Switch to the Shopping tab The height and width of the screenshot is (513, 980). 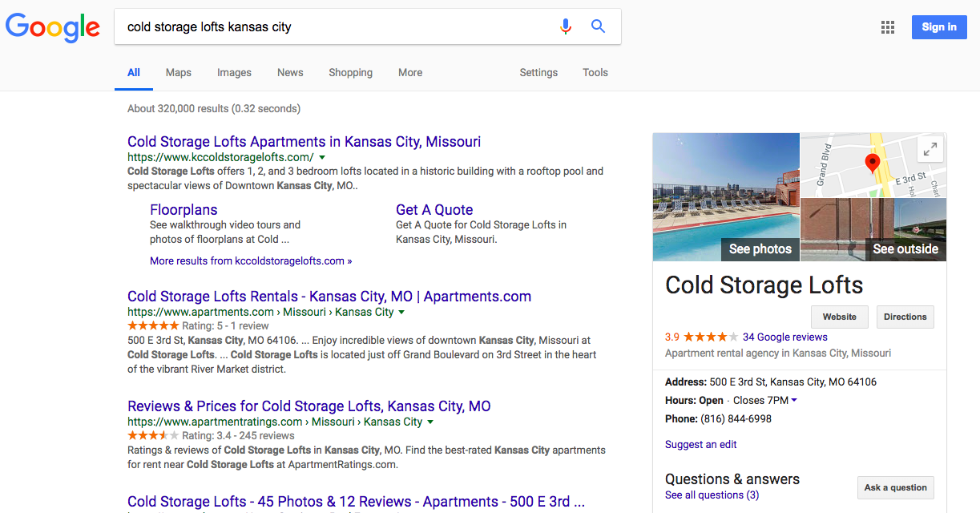pos(350,72)
